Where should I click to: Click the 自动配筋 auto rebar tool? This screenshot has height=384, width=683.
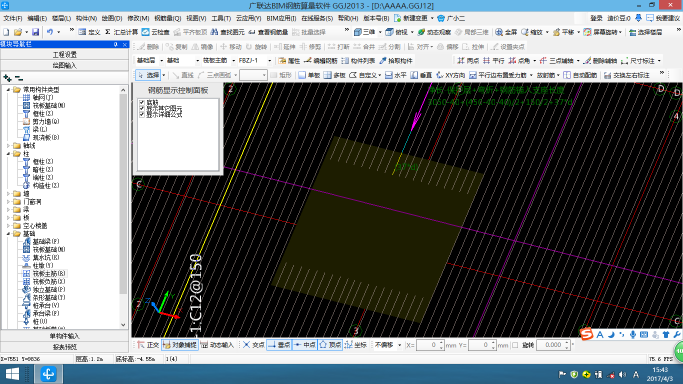(x=580, y=75)
